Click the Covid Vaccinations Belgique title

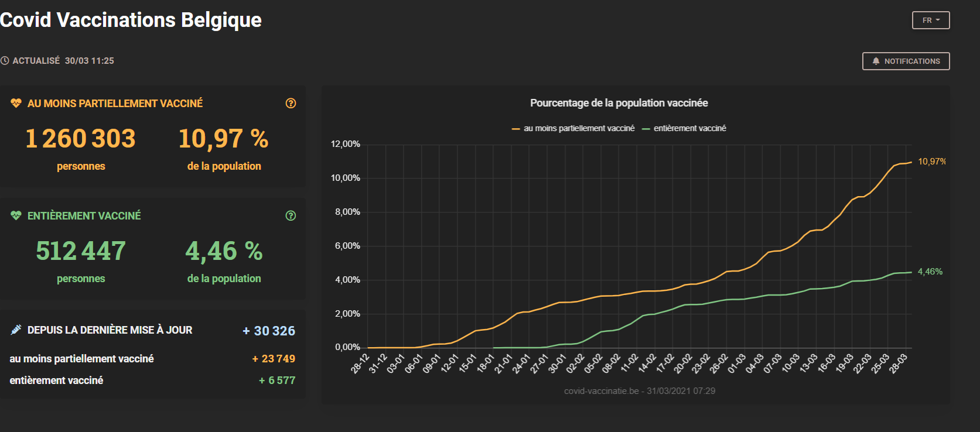click(x=131, y=20)
